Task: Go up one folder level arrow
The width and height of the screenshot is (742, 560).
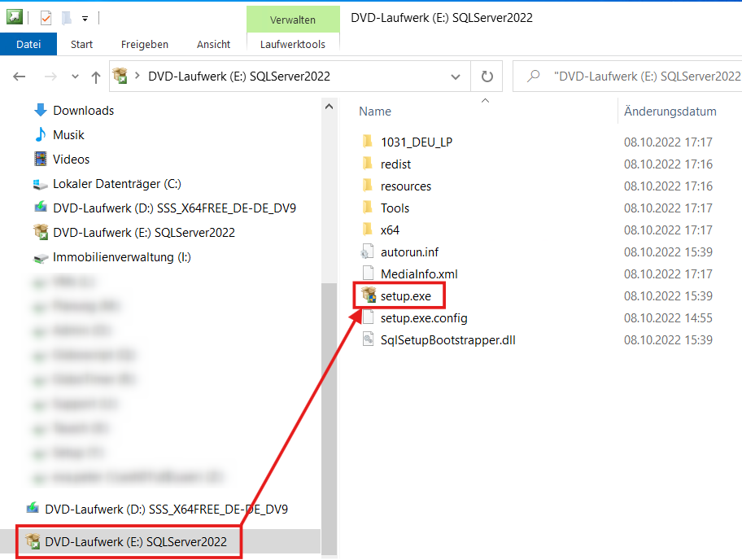Action: pos(96,77)
